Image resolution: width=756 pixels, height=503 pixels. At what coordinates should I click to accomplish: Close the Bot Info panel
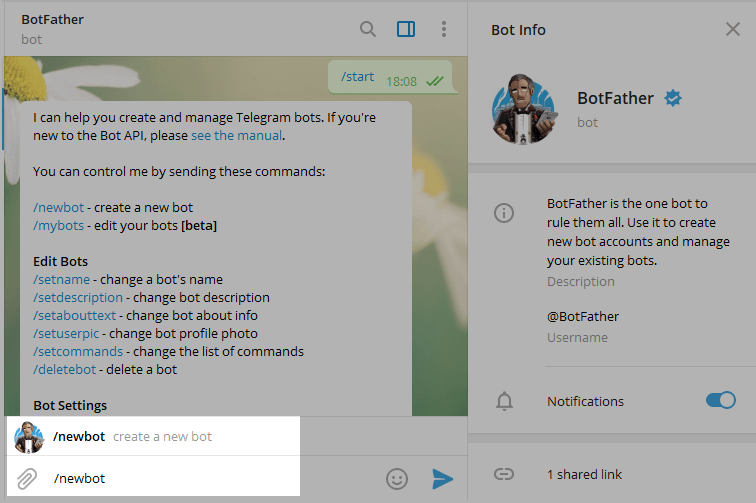coord(732,29)
